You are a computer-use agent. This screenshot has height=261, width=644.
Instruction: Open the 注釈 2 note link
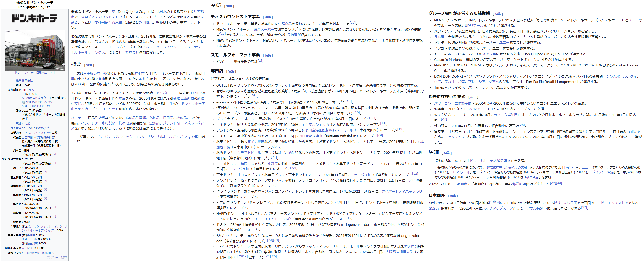click(242, 256)
